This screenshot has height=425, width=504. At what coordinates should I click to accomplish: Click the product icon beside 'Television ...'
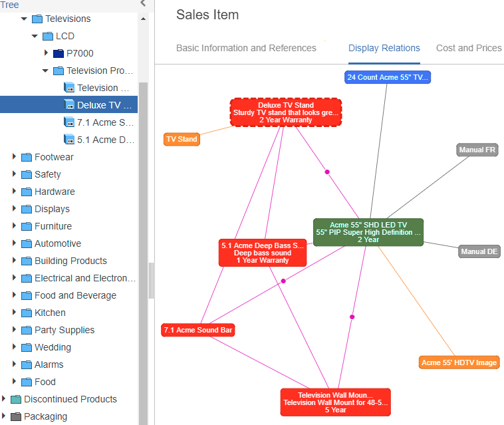pyautogui.click(x=69, y=88)
